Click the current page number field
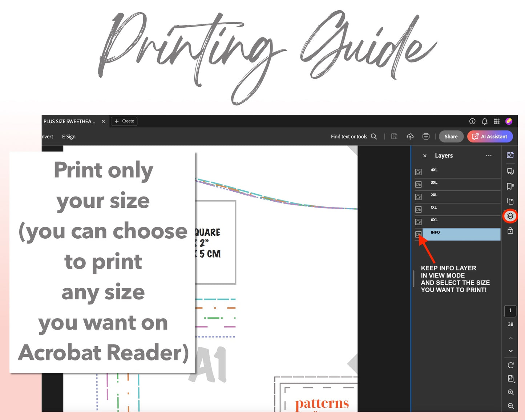 pyautogui.click(x=510, y=311)
